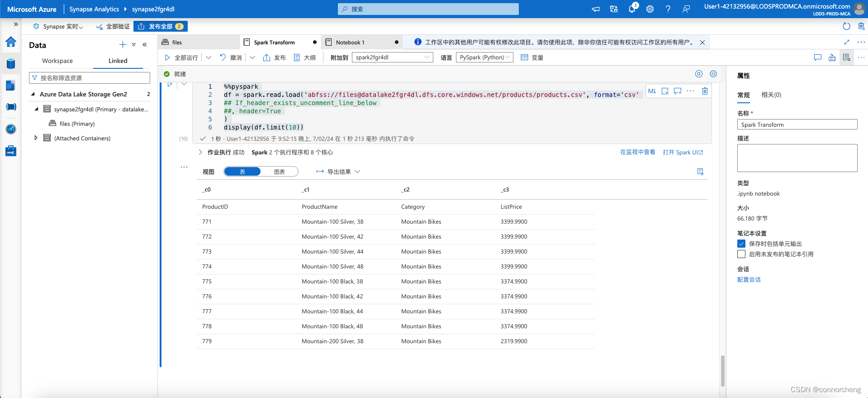
Task: Switch to the Workspace tab
Action: coord(57,61)
